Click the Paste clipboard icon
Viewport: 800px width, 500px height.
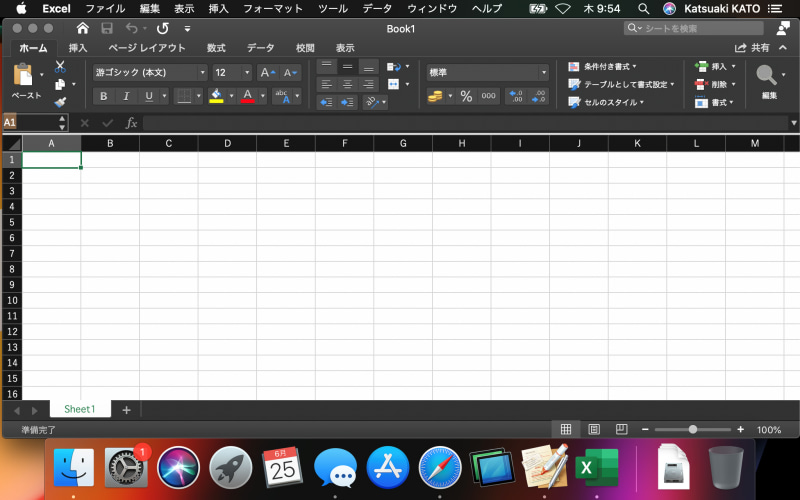coord(23,75)
